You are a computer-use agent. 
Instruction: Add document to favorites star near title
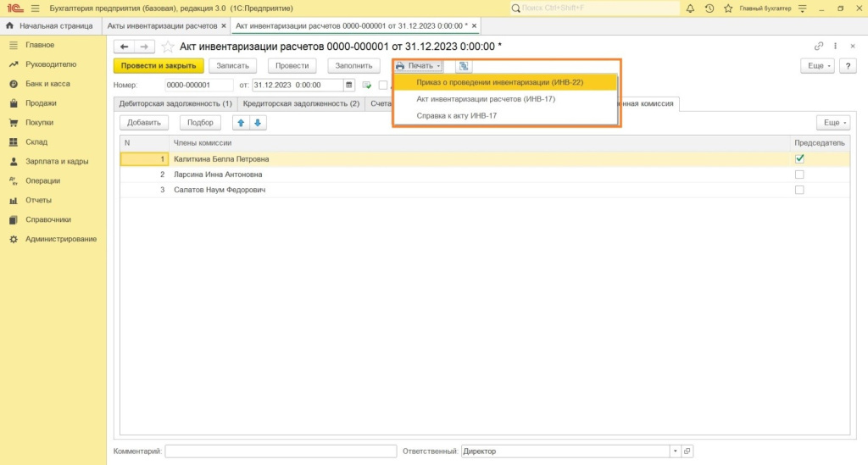(168, 47)
